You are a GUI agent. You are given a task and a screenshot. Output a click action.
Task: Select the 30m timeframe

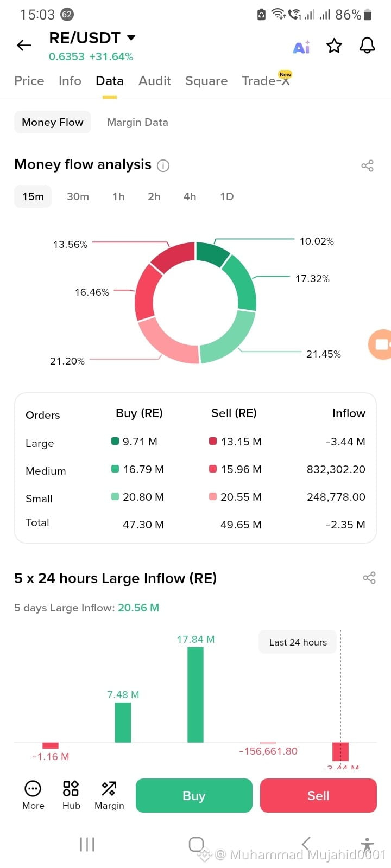click(x=78, y=196)
